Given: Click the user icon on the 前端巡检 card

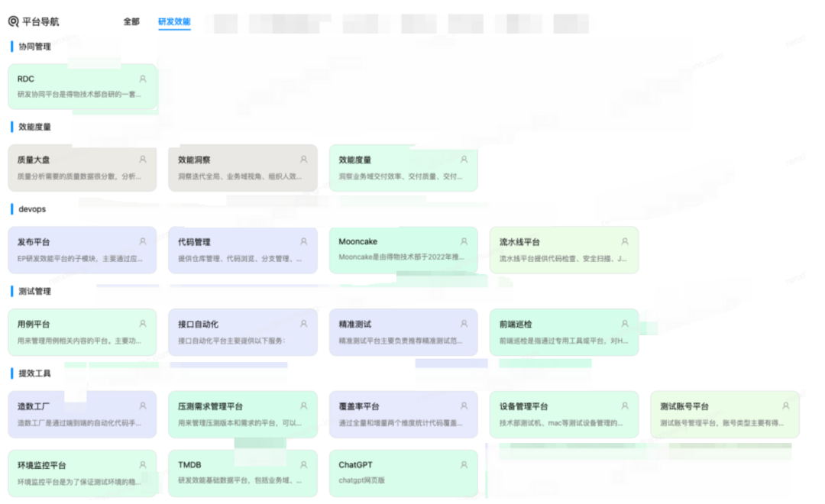Looking at the screenshot, I should click(625, 324).
